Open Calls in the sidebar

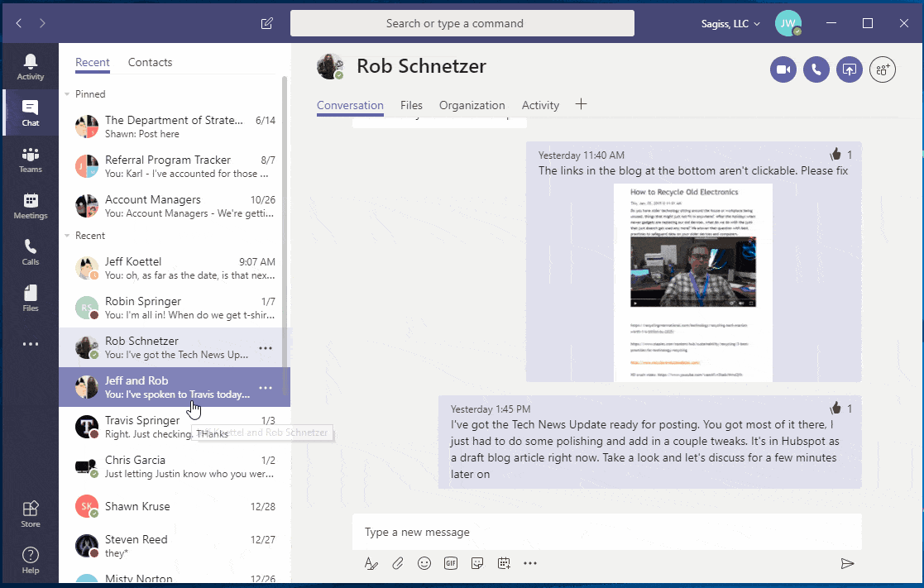[30, 252]
